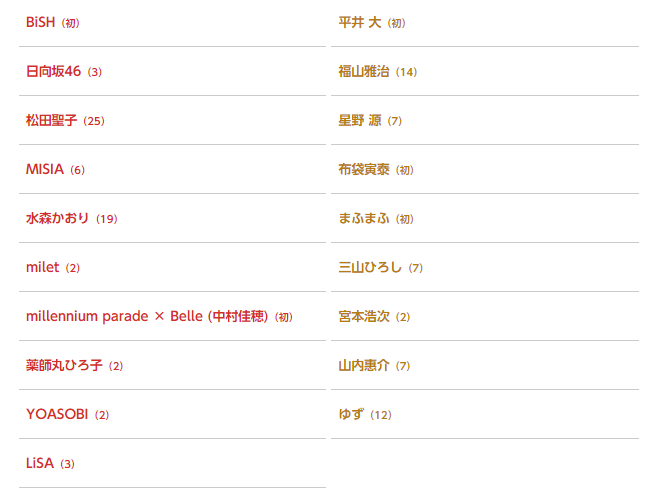This screenshot has height=495, width=660.
Task: Click the 日向坂46 link
Action: coord(53,71)
